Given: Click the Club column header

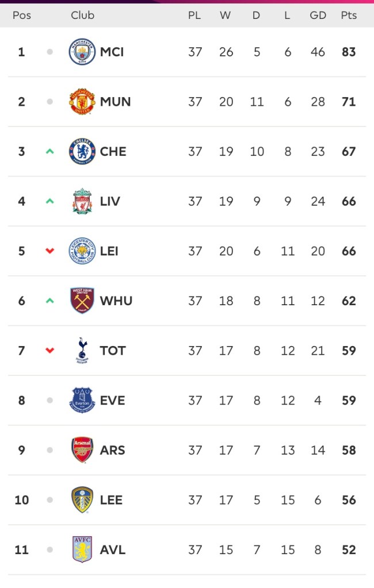Looking at the screenshot, I should coord(82,16).
